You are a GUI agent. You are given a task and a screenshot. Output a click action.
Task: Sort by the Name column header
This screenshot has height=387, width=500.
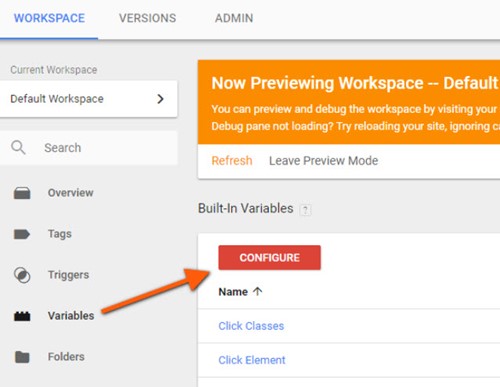(233, 292)
